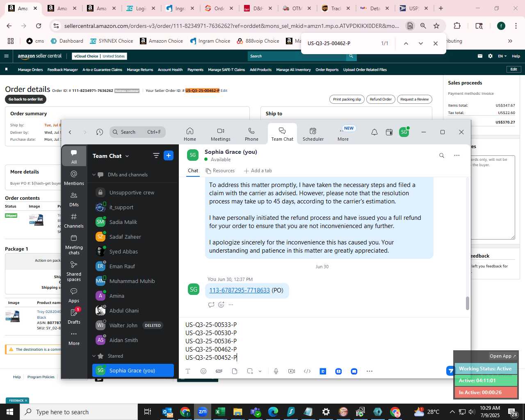Collapse the Starred section
The image size is (525, 420).
click(94, 356)
